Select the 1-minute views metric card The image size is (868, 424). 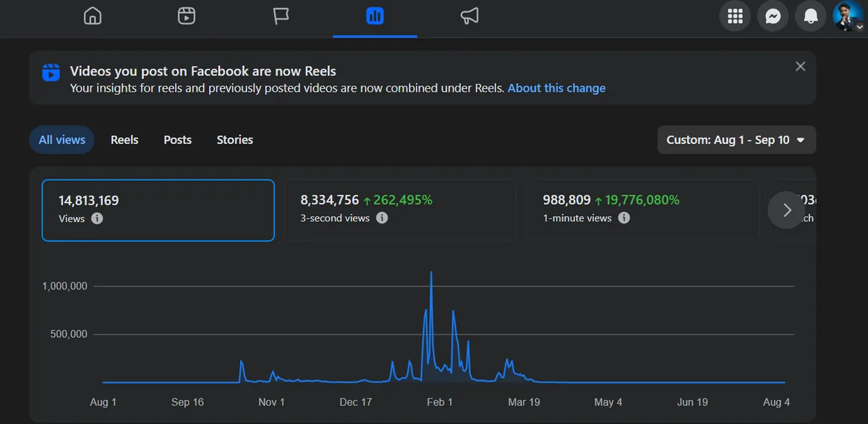(x=643, y=210)
